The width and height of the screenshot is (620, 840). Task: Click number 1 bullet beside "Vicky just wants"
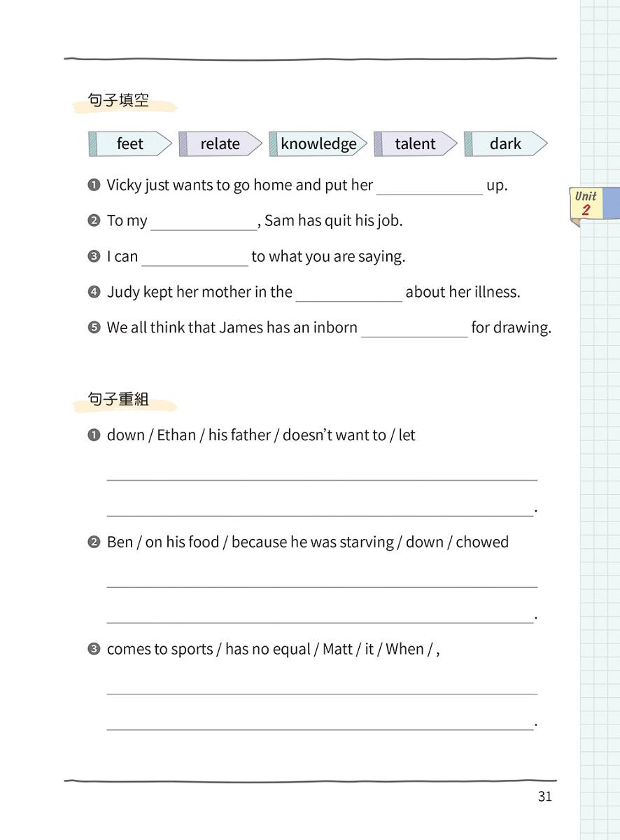[x=94, y=185]
